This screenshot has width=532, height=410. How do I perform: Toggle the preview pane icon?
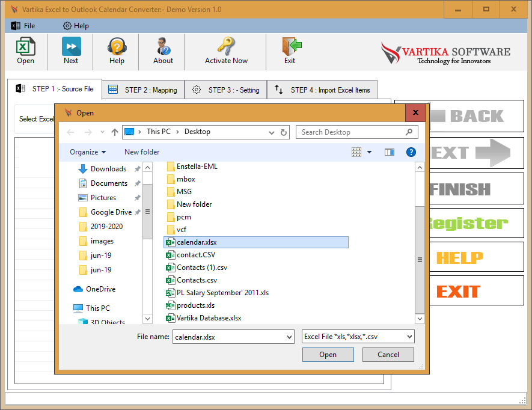click(x=390, y=152)
